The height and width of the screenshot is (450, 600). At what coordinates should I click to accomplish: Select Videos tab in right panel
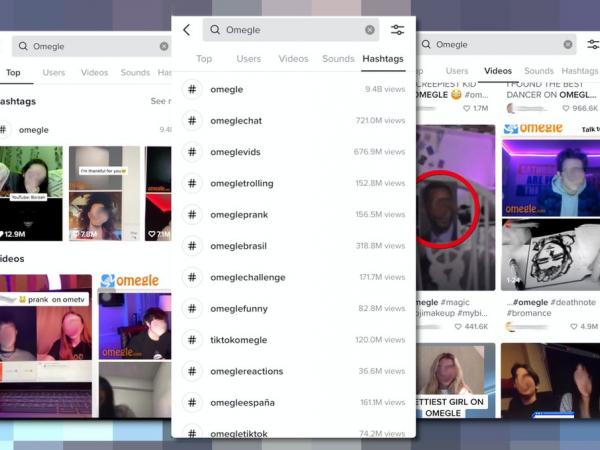click(x=498, y=71)
